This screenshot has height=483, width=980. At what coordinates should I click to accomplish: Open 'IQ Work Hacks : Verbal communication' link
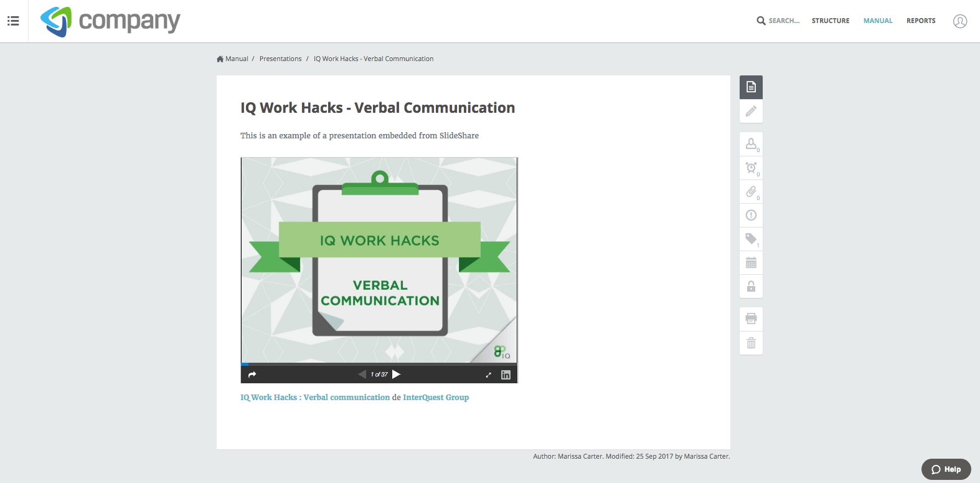pyautogui.click(x=315, y=397)
